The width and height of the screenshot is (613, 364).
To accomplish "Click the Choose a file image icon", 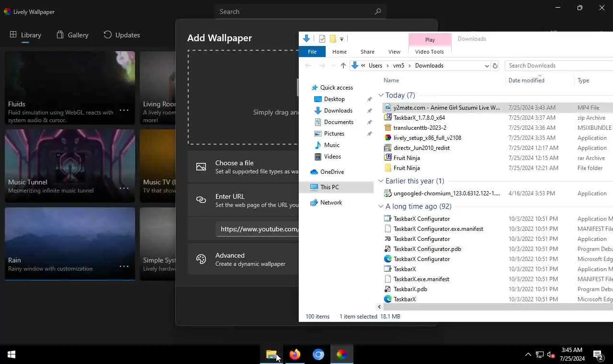I will [x=201, y=167].
